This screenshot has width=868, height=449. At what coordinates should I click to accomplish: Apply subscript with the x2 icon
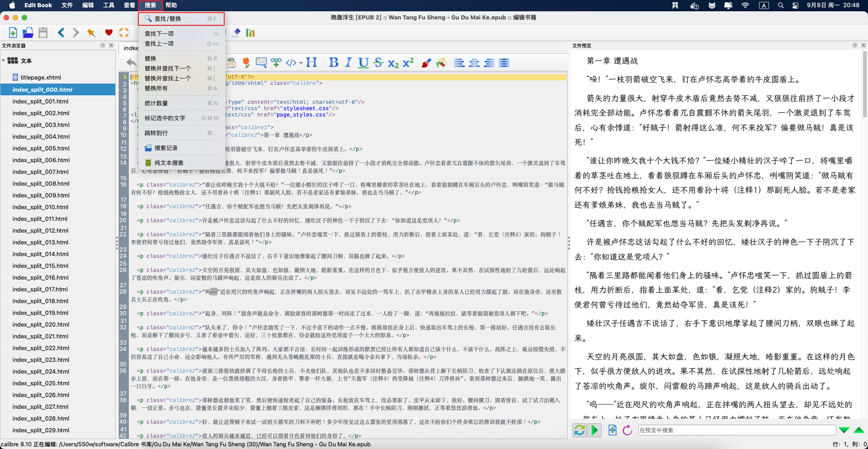(392, 63)
